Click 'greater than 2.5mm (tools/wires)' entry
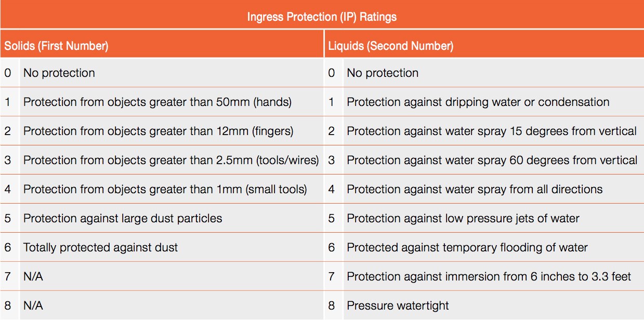 point(170,160)
